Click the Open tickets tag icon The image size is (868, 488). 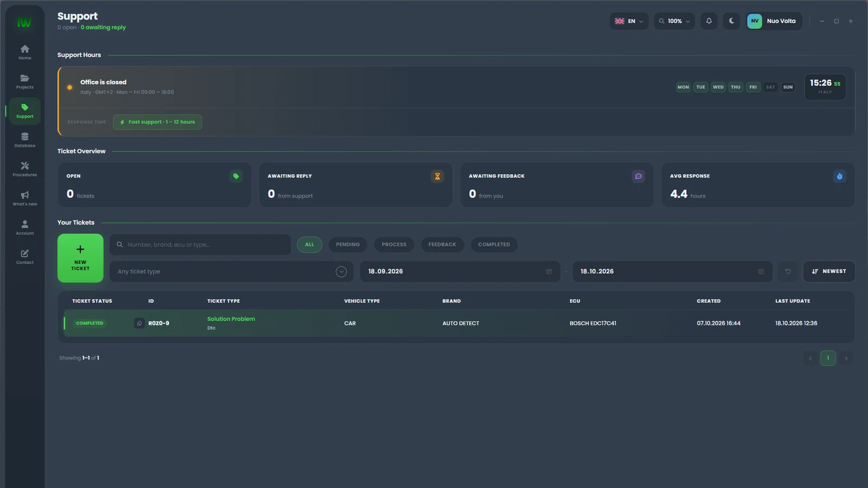(236, 176)
